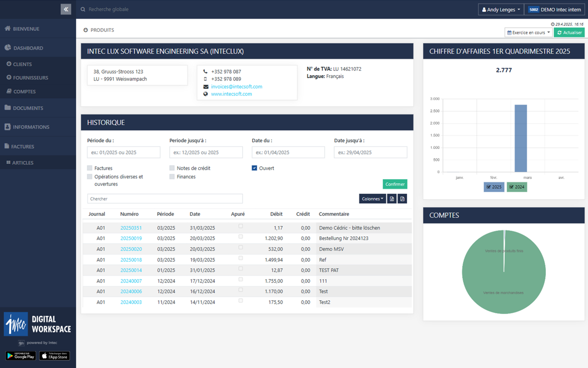The height and width of the screenshot is (368, 588).
Task: Sort by the Période column header
Action: [x=165, y=214]
